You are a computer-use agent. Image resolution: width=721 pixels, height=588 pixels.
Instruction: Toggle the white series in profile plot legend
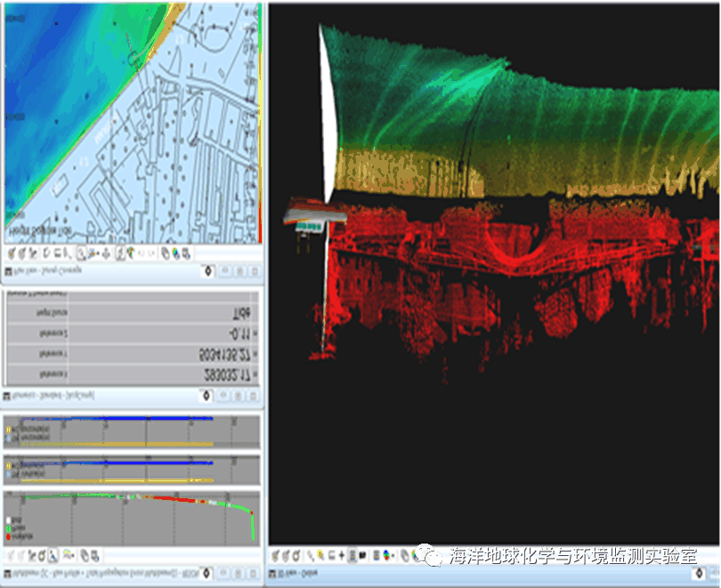click(10, 520)
